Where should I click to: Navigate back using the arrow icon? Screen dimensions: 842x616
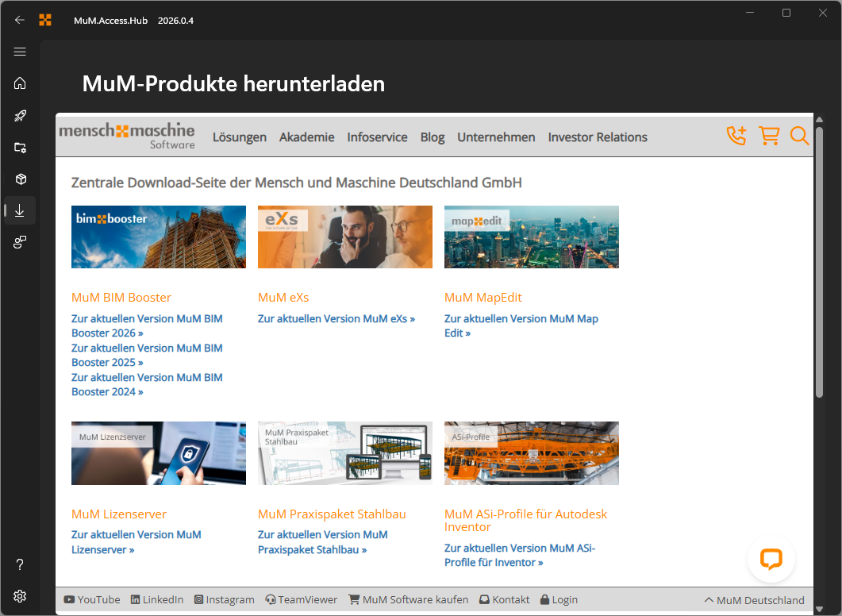click(19, 20)
